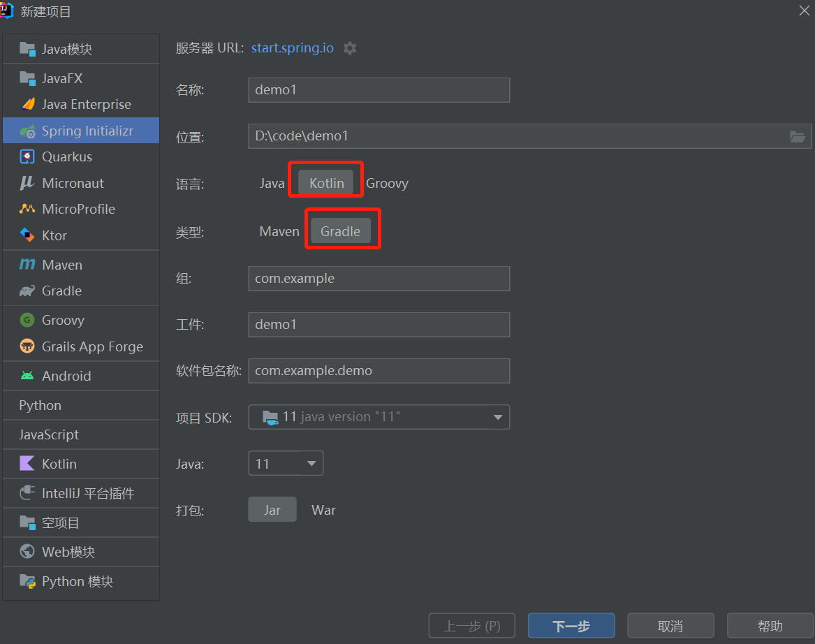
Task: Select the Quarkus generator
Action: [81, 156]
